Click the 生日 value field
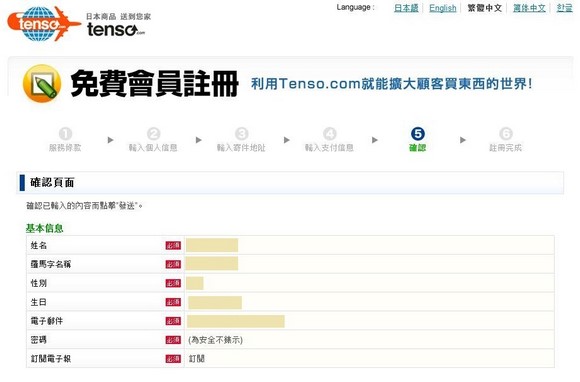Image resolution: width=580 pixels, height=382 pixels. (215, 302)
